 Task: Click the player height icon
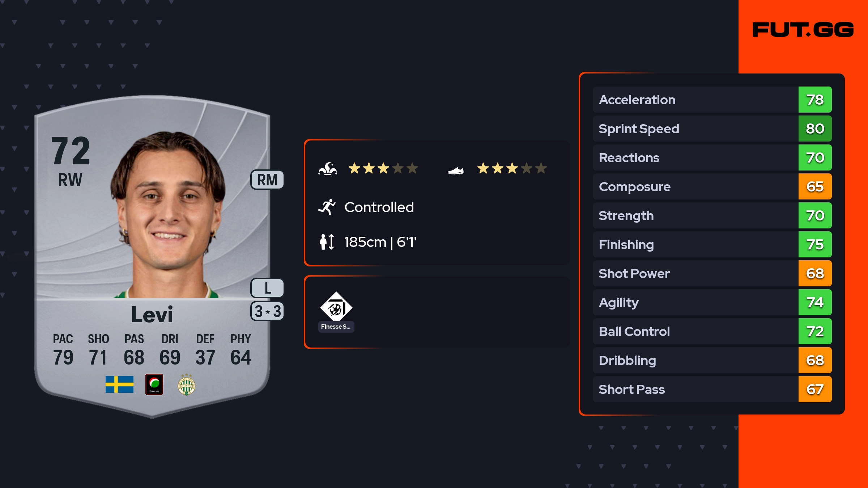point(327,242)
